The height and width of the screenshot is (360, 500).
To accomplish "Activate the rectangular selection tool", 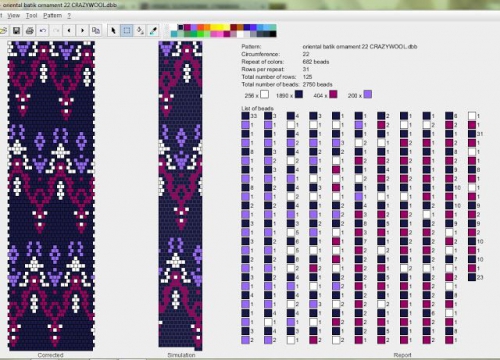I will pos(127,31).
